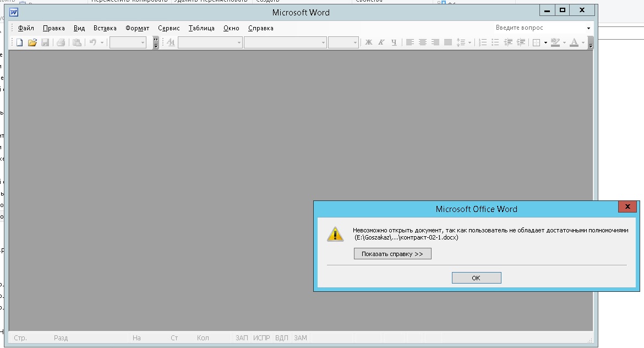Center align text
This screenshot has height=348, width=644.
click(x=423, y=42)
